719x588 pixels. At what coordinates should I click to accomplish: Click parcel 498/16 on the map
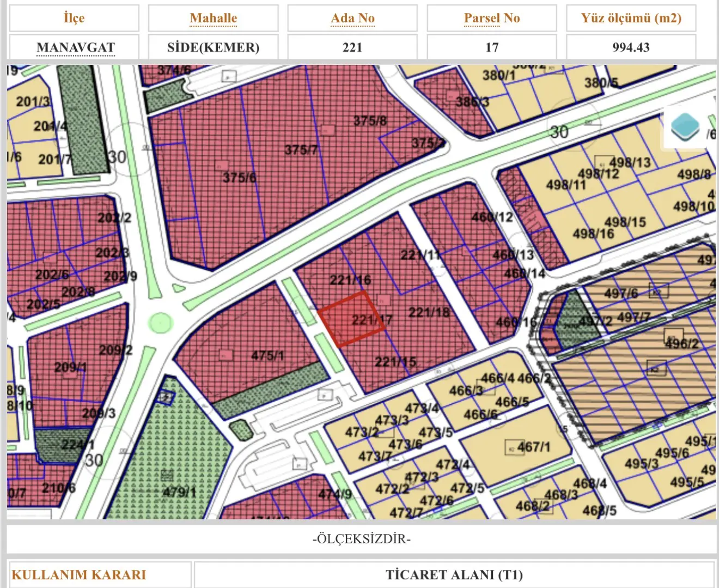[593, 234]
